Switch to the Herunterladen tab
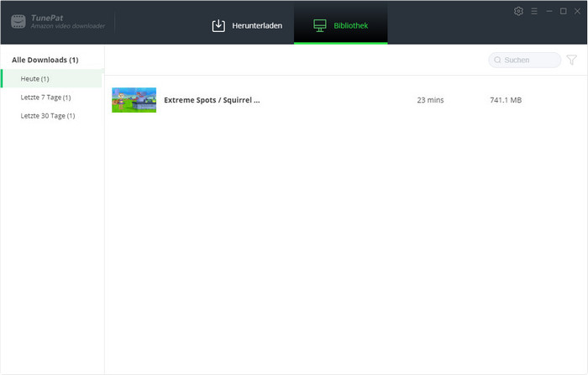Image resolution: width=588 pixels, height=375 pixels. pos(247,25)
